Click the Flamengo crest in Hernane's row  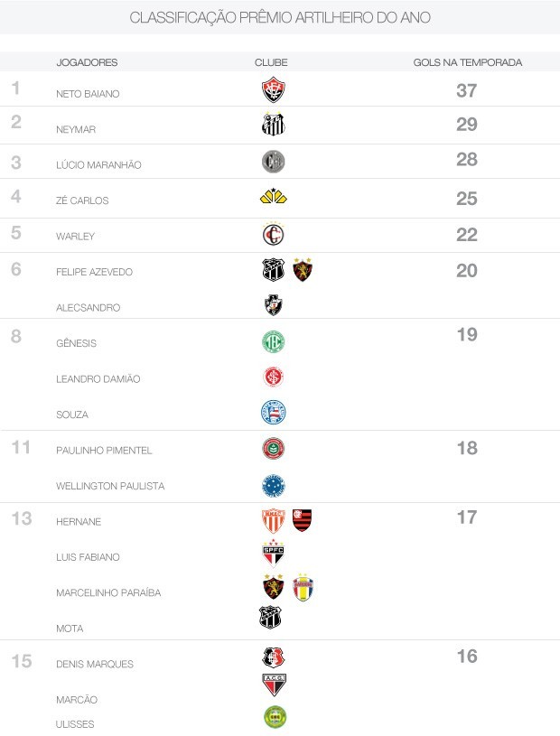coord(302,520)
